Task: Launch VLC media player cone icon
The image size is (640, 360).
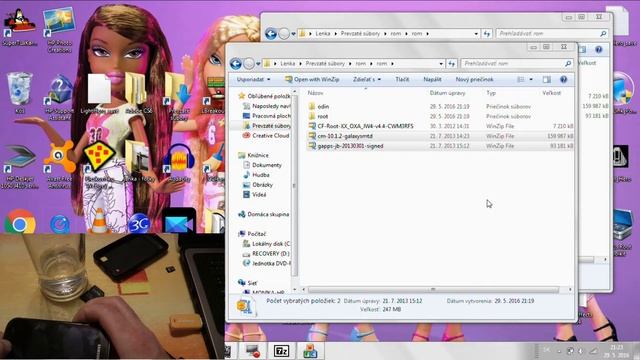Action: coord(99,221)
